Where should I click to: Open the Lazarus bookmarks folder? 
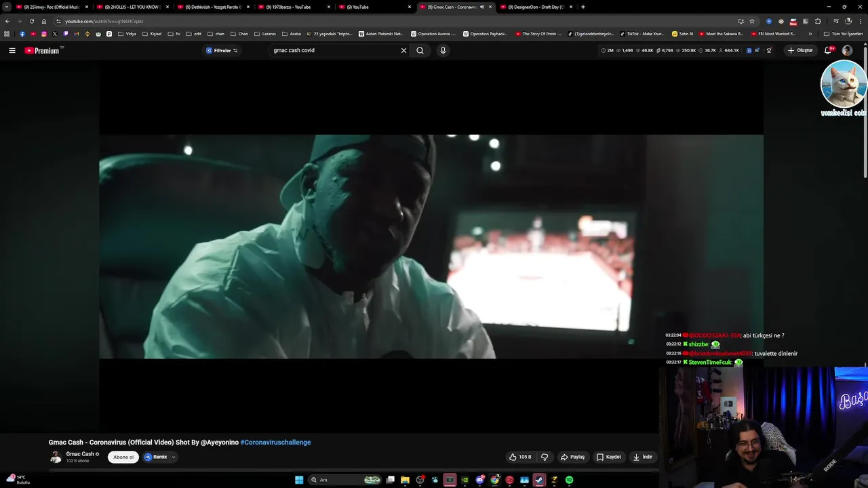(x=264, y=34)
